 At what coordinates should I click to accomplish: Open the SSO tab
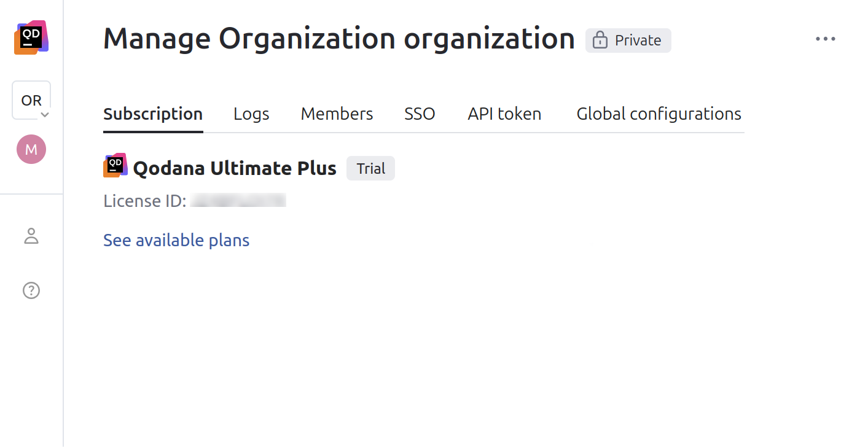pos(420,114)
